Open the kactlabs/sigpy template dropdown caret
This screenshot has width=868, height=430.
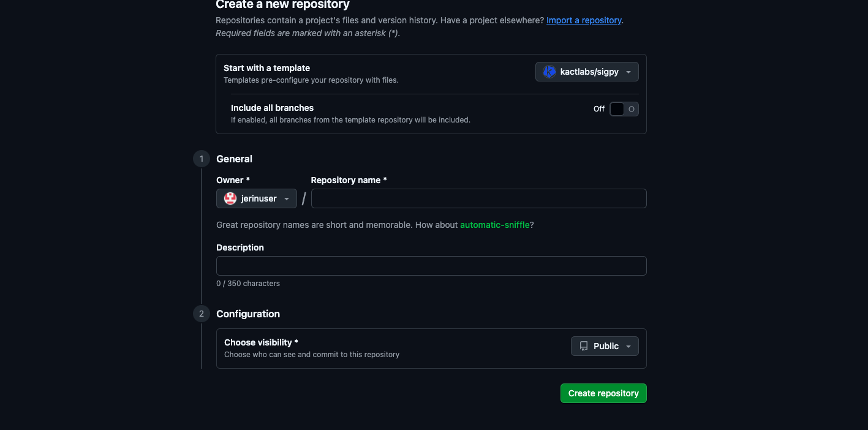point(628,72)
